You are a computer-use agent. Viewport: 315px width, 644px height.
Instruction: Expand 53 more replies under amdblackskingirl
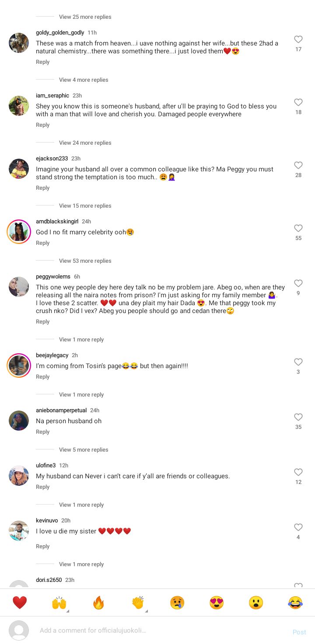pos(85,261)
